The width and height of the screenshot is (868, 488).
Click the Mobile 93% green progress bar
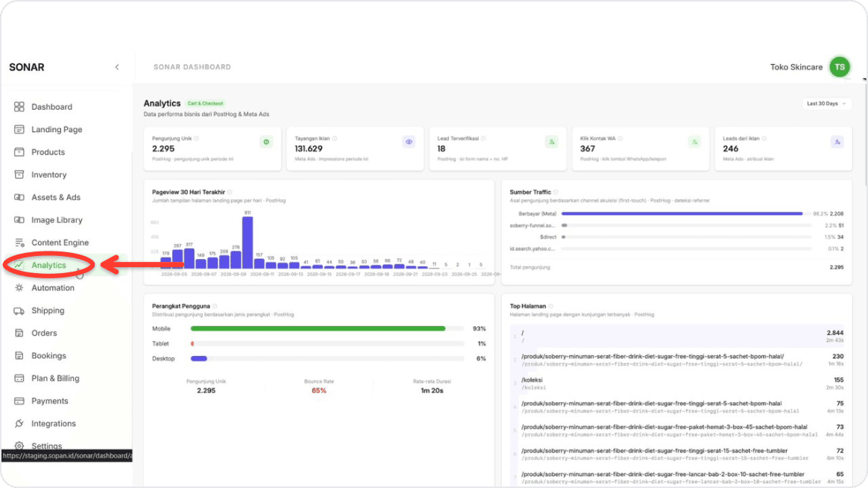click(x=318, y=328)
